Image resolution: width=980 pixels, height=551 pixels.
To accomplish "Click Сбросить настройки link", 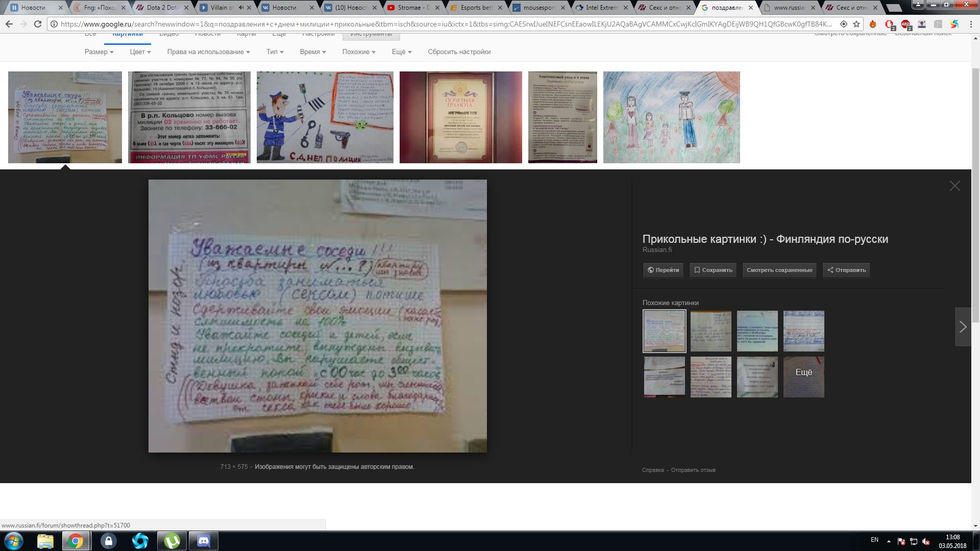I will [459, 52].
